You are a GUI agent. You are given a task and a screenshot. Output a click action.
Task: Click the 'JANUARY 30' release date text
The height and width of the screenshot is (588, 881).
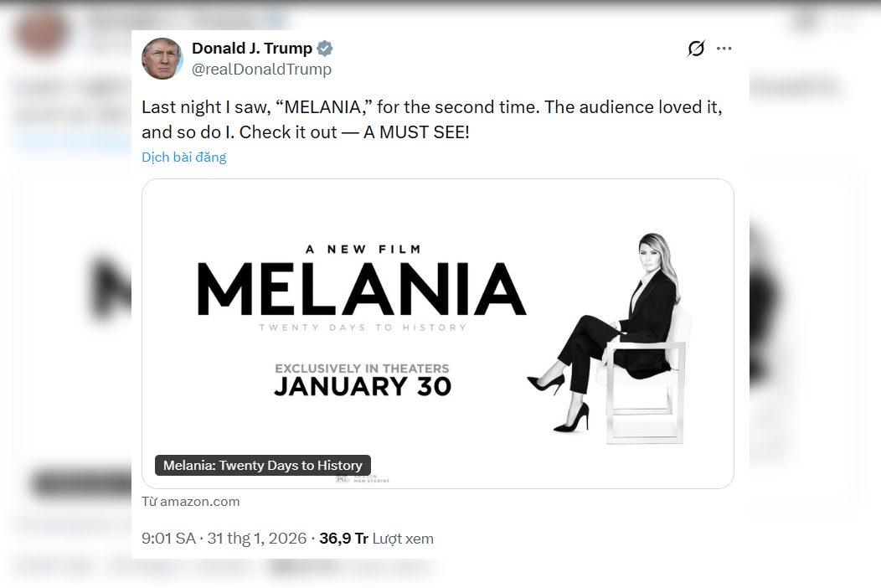tap(363, 386)
